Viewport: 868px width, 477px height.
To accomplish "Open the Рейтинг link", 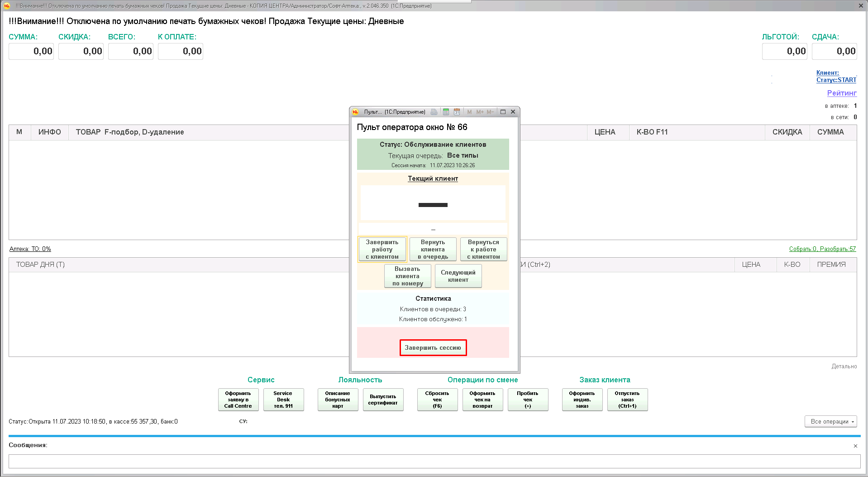I will click(841, 93).
